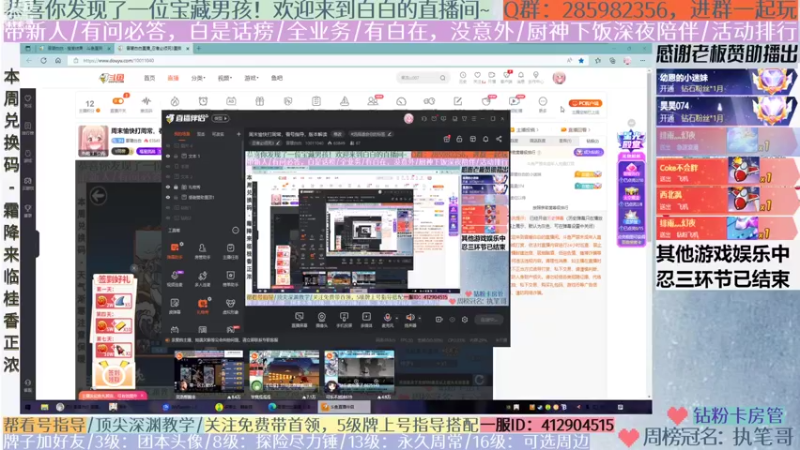Image resolution: width=800 pixels, height=450 pixels.
Task: Click the Douyu logo in the site header
Action: tap(112, 78)
